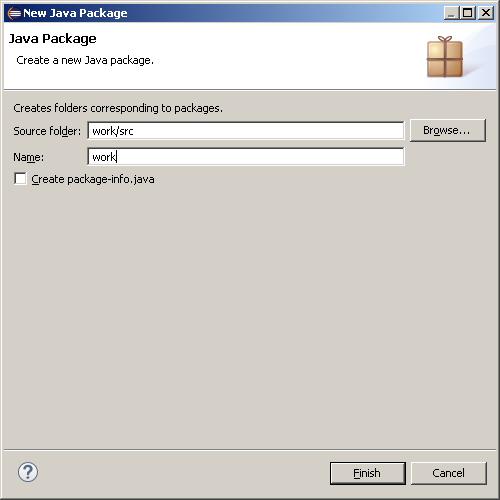This screenshot has height=500, width=500.
Task: Open Browse for source folder
Action: [x=448, y=130]
